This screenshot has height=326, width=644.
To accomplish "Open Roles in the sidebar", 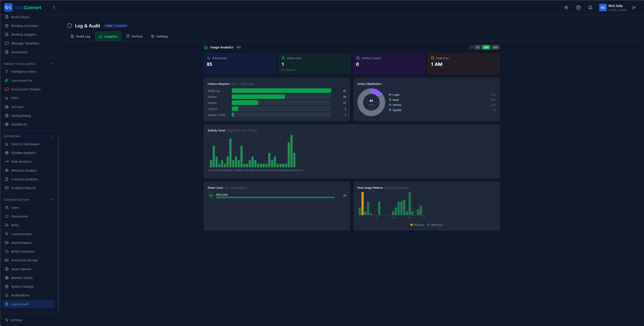I will (x=28, y=225).
